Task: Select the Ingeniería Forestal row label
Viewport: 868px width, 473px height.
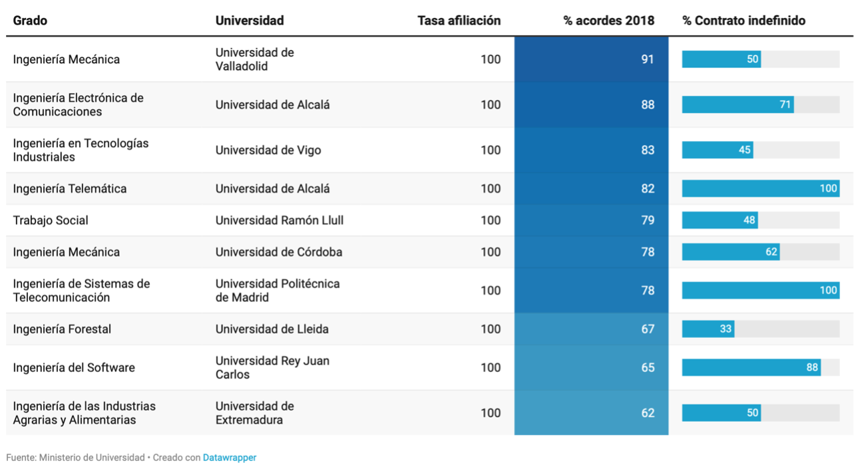Action: tap(62, 329)
